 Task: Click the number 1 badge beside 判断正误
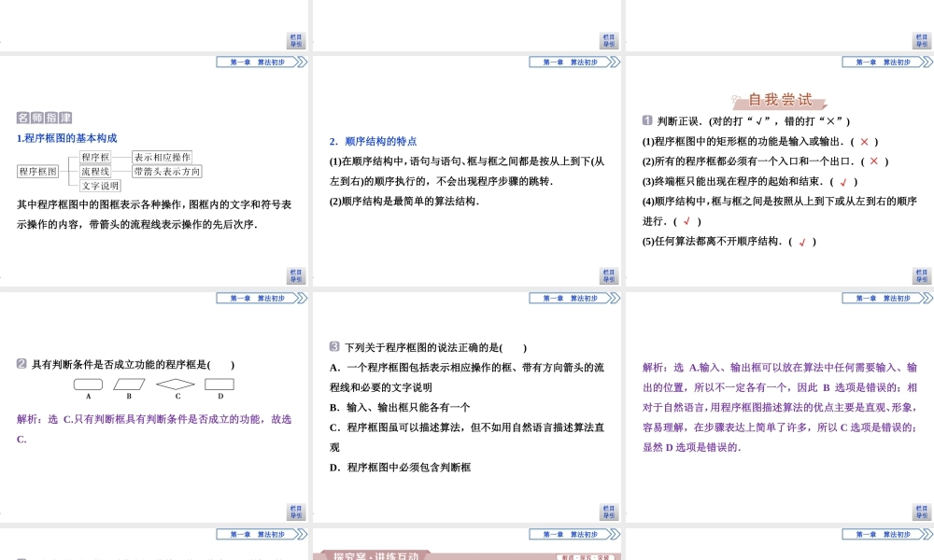pyautogui.click(x=647, y=120)
